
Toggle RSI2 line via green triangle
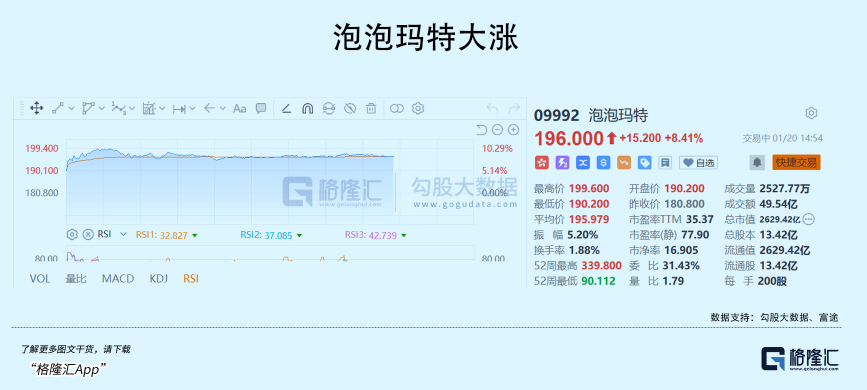(x=300, y=236)
